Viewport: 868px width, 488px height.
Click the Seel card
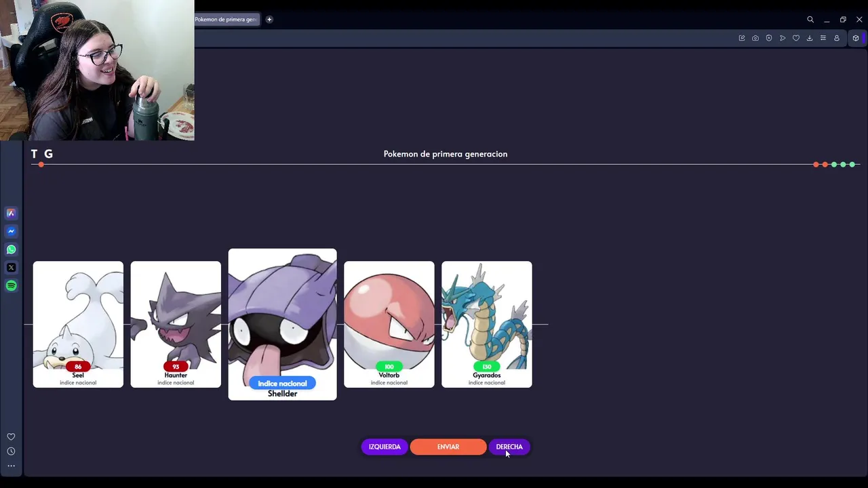(78, 324)
